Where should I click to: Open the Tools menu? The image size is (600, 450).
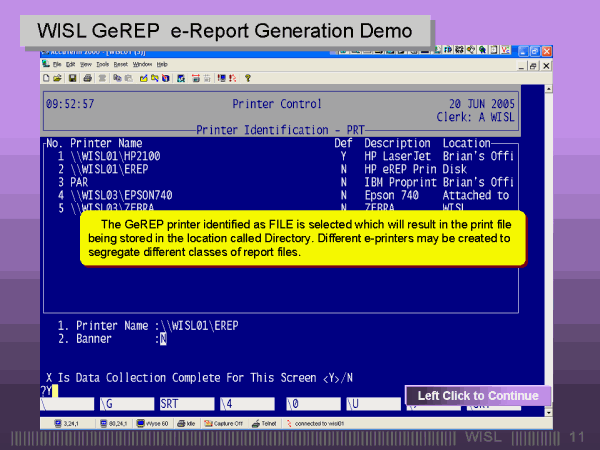[102, 64]
